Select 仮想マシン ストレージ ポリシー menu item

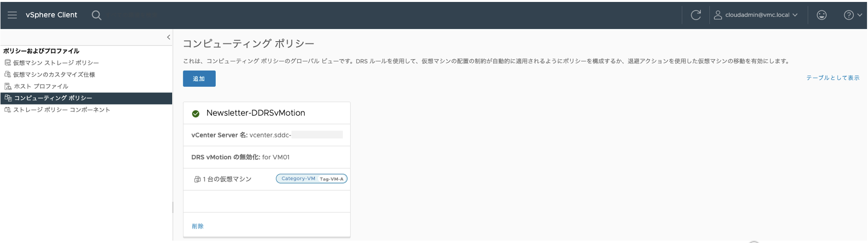point(56,63)
